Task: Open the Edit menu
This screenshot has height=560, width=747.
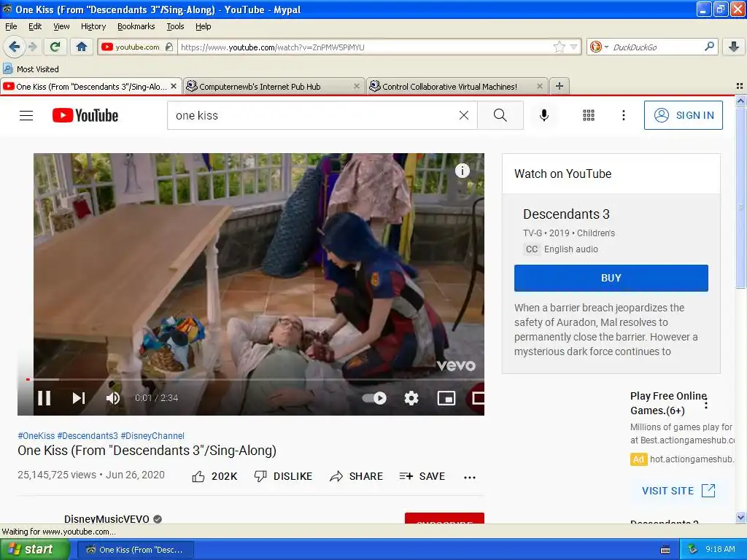Action: 35,26
